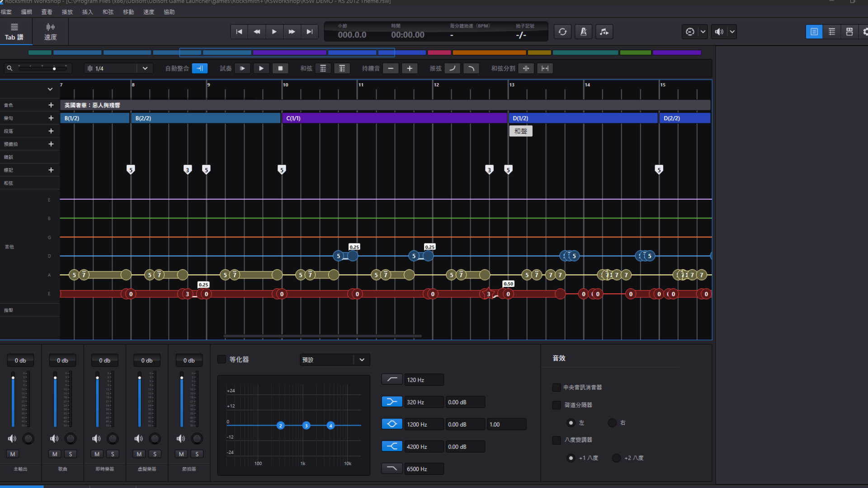This screenshot has height=488, width=868.
Task: Click the 推弦 bend-release icon
Action: [x=471, y=68]
